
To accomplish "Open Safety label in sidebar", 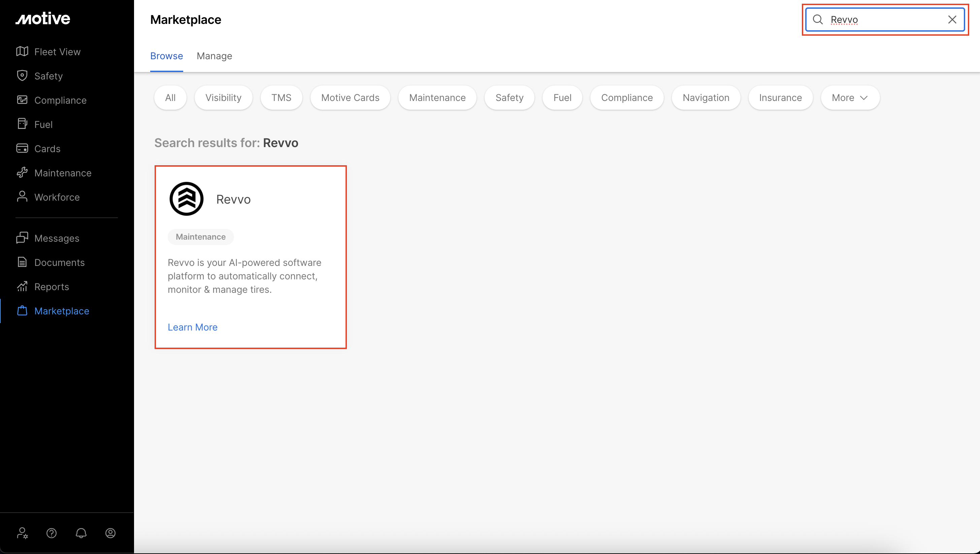I will (48, 76).
